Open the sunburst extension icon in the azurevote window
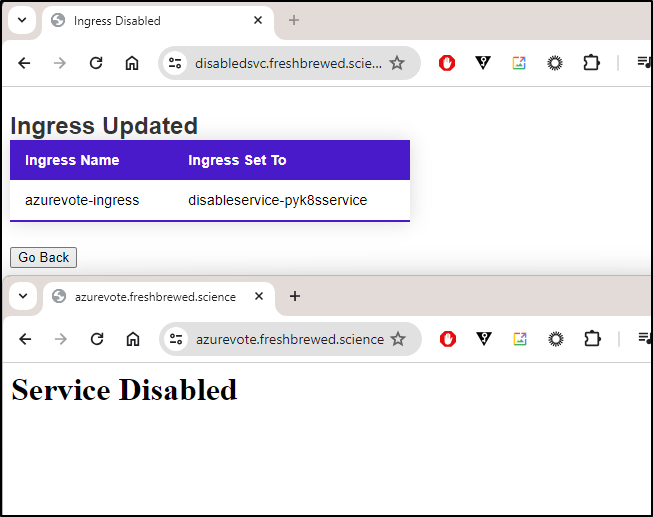Screen dimensions: 653x517 tap(556, 339)
